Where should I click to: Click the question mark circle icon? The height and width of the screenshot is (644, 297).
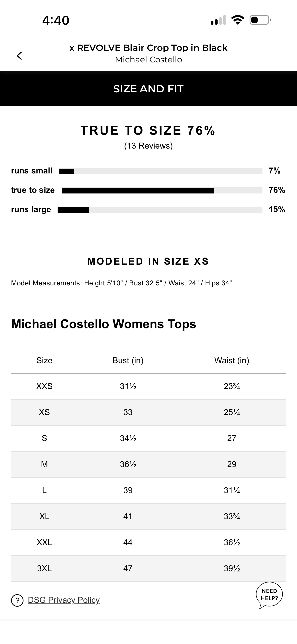click(x=17, y=600)
